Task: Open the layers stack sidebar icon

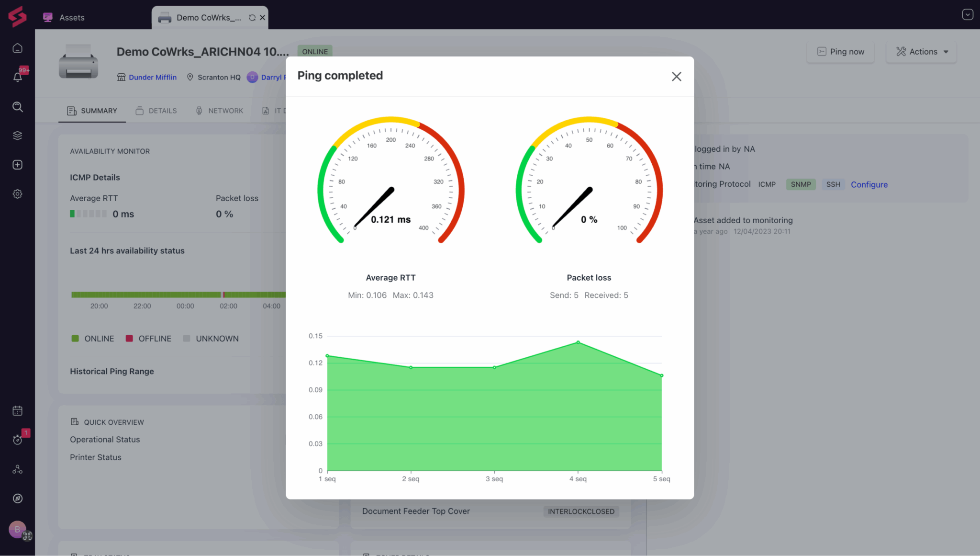Action: (18, 136)
